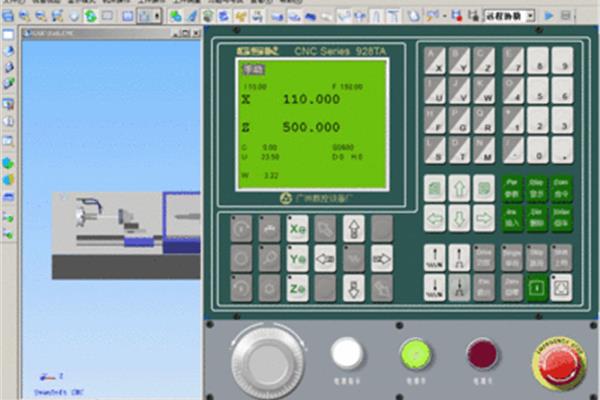Click the cursor up arrow key

pos(459,188)
